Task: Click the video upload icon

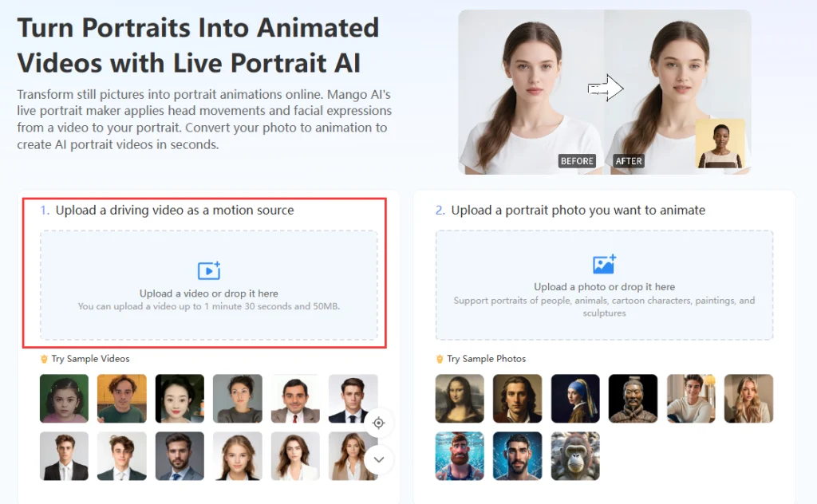Action: 208,270
